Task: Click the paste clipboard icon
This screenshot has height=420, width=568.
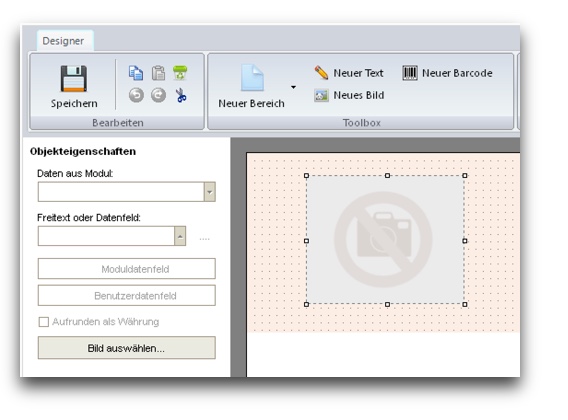Action: coord(158,72)
